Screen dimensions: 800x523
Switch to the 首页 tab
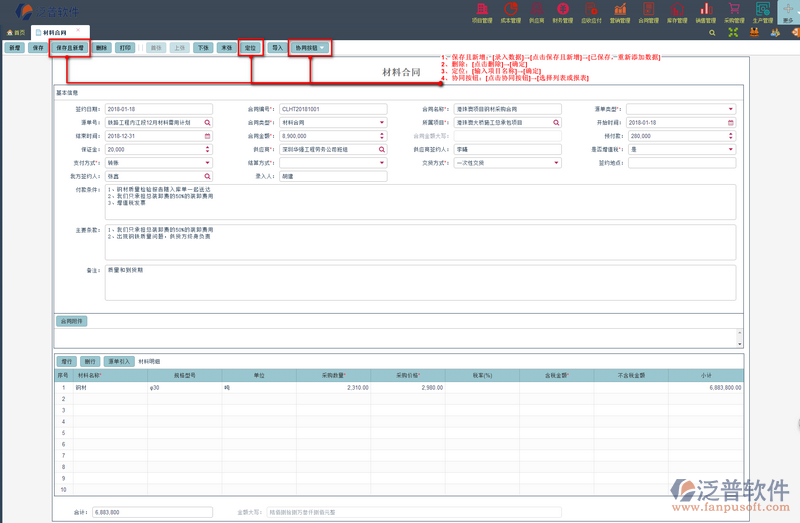(x=16, y=33)
